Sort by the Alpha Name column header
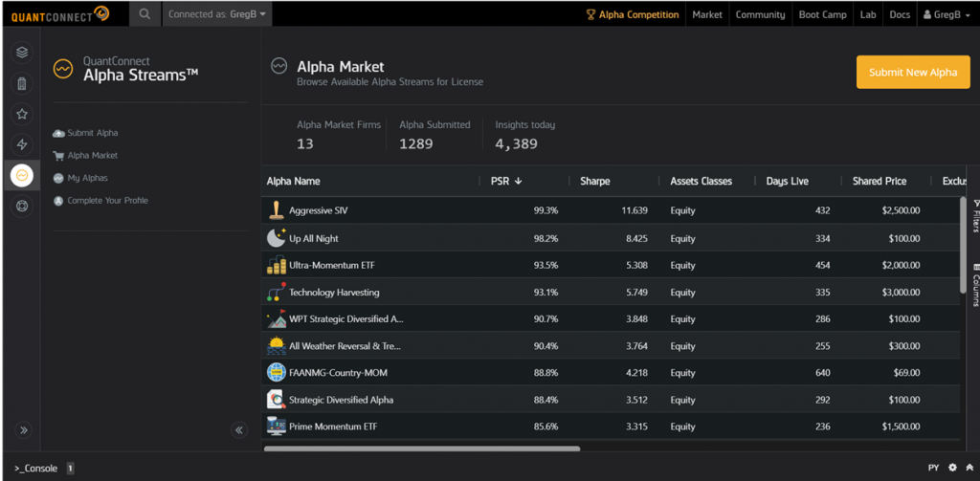Screen dimensions: 980x481 tap(293, 181)
